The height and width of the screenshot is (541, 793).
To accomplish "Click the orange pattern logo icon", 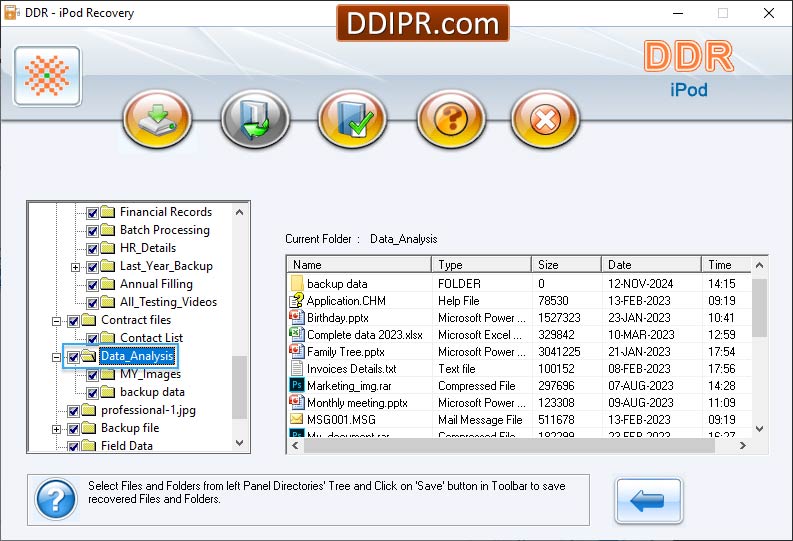I will tap(47, 76).
